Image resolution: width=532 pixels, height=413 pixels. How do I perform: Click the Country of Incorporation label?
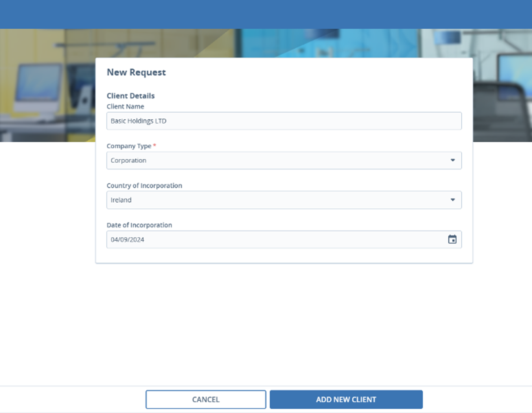click(144, 185)
